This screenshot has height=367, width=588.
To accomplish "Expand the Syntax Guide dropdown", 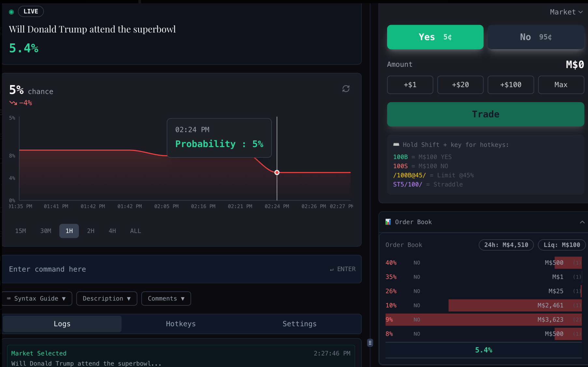I will pos(37,299).
